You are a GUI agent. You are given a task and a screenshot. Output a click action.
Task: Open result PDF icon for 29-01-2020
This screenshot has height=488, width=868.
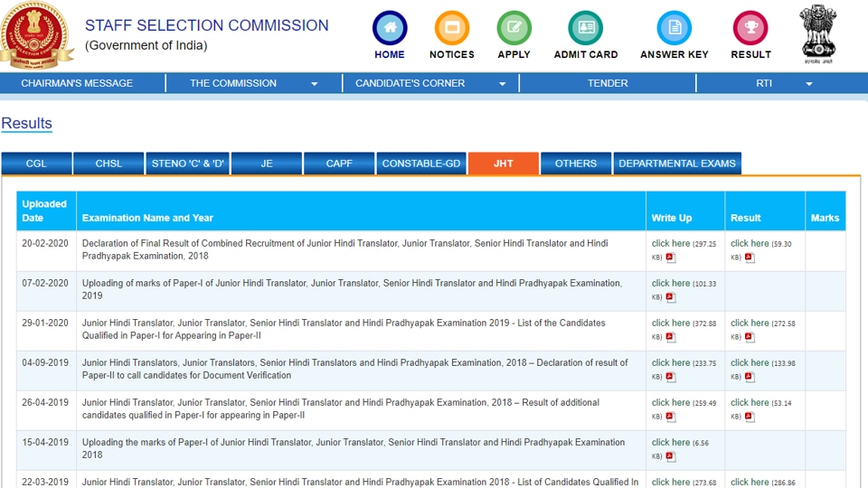tap(750, 337)
